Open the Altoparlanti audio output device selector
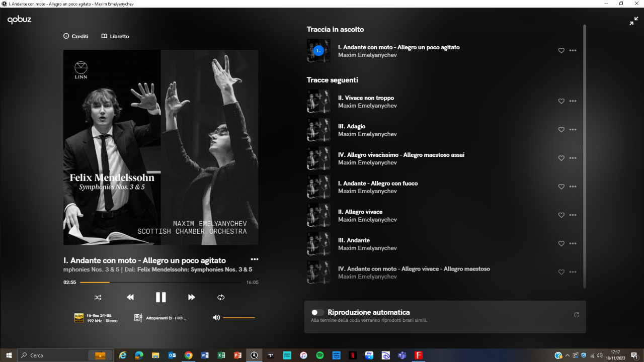Image resolution: width=644 pixels, height=362 pixels. coord(160,318)
